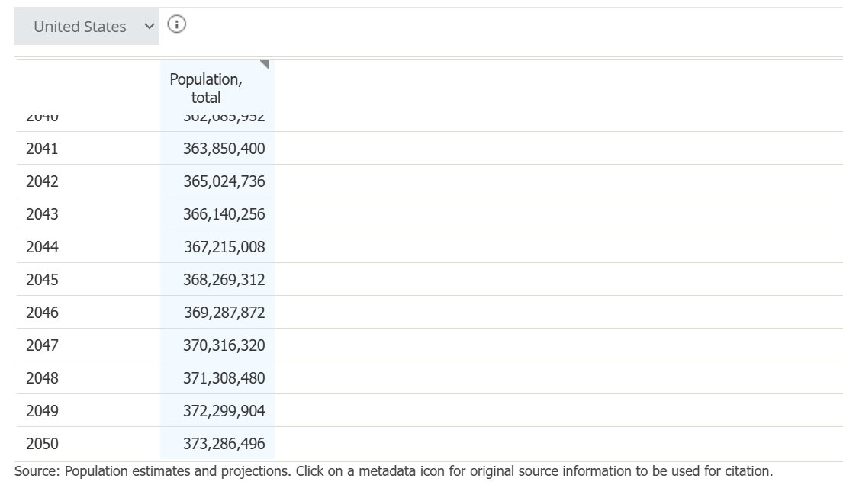Click the corner triangle on Population header

coord(265,65)
